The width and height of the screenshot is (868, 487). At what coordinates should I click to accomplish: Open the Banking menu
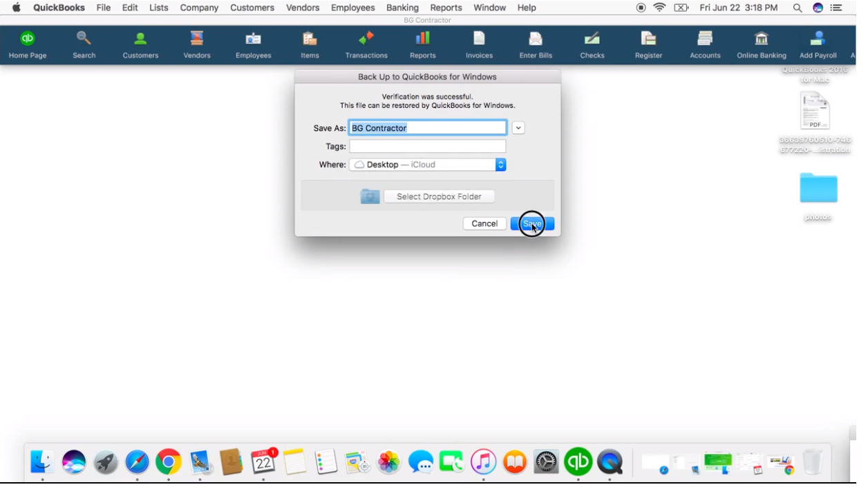click(x=402, y=8)
